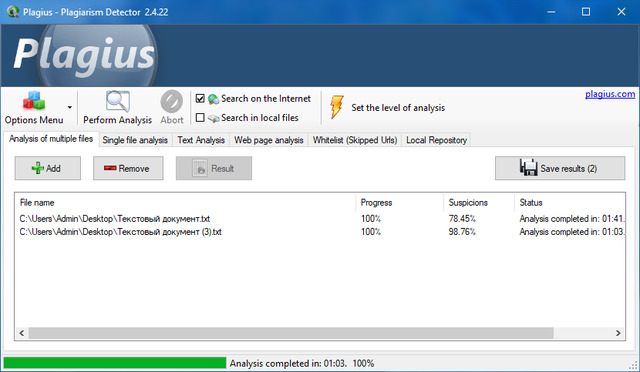Click the Remove button
Screen dimensions: 640x372
point(128,168)
